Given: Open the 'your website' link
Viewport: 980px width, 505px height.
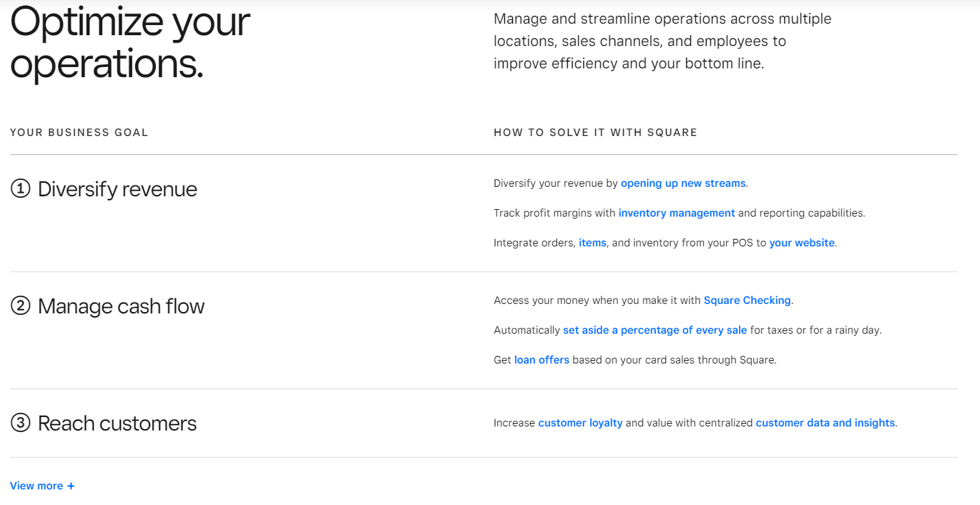Looking at the screenshot, I should click(x=801, y=243).
